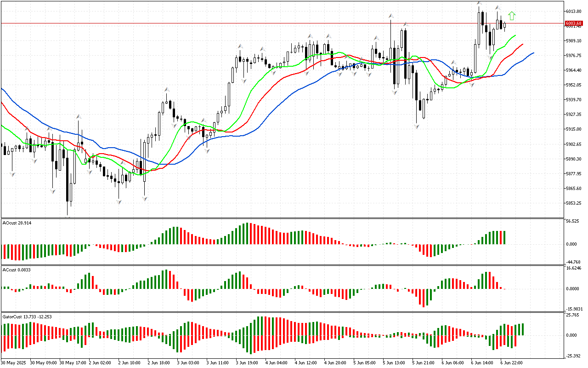Select the 6 Jun 22:00 time axis label

[511, 362]
